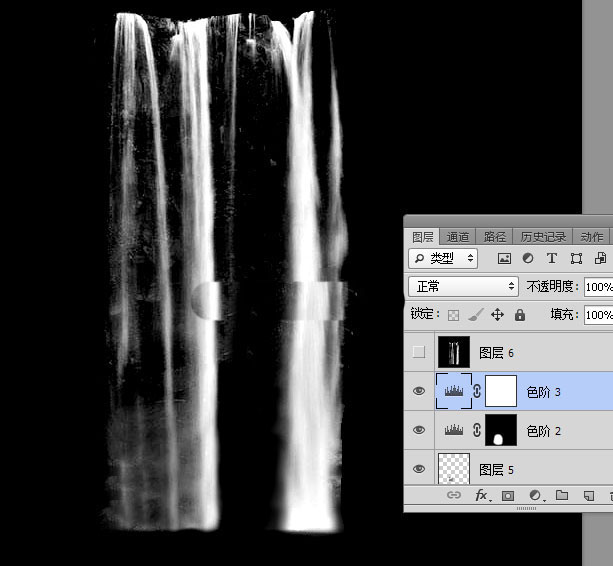Click the 色阶 2 layer name
The height and width of the screenshot is (566, 613).
coord(543,431)
